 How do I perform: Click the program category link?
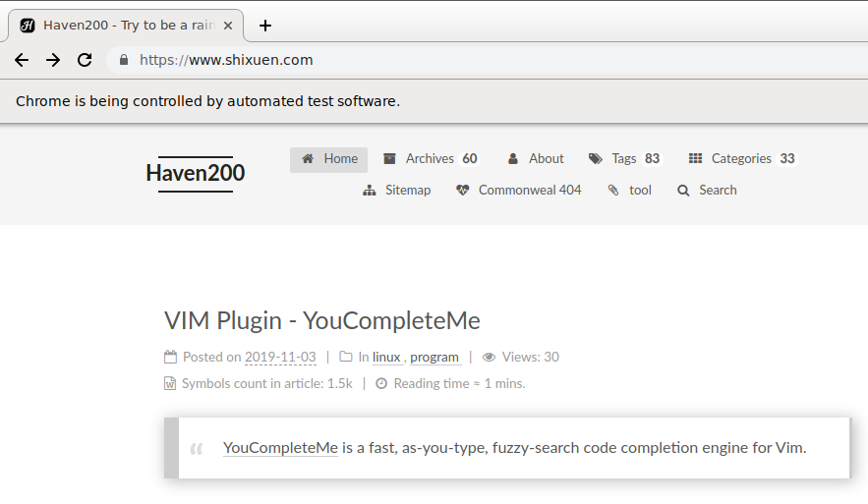[x=434, y=358]
